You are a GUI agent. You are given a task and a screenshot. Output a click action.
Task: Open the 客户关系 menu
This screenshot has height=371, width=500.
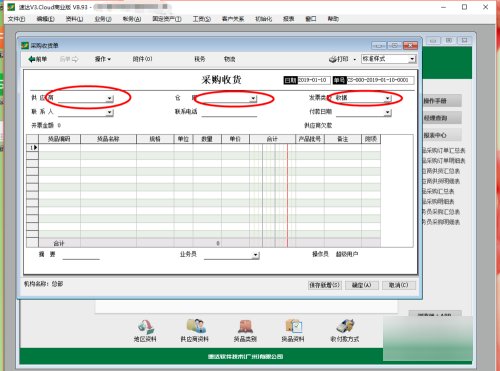(x=233, y=19)
